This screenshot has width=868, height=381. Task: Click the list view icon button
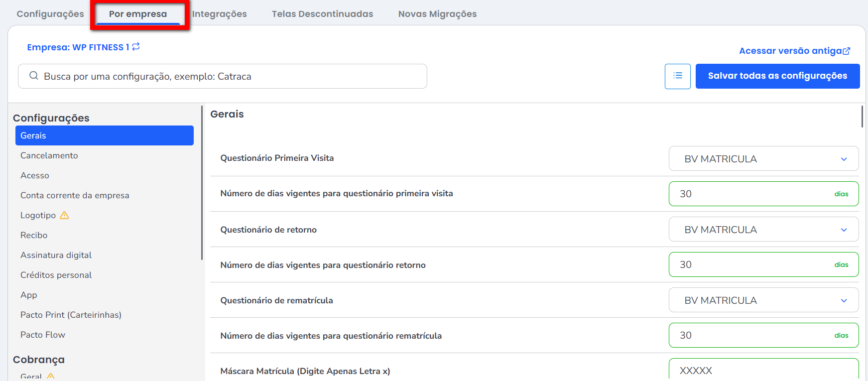point(677,76)
